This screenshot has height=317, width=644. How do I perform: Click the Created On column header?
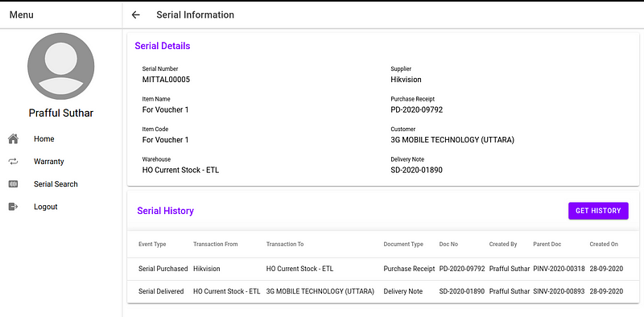[603, 244]
